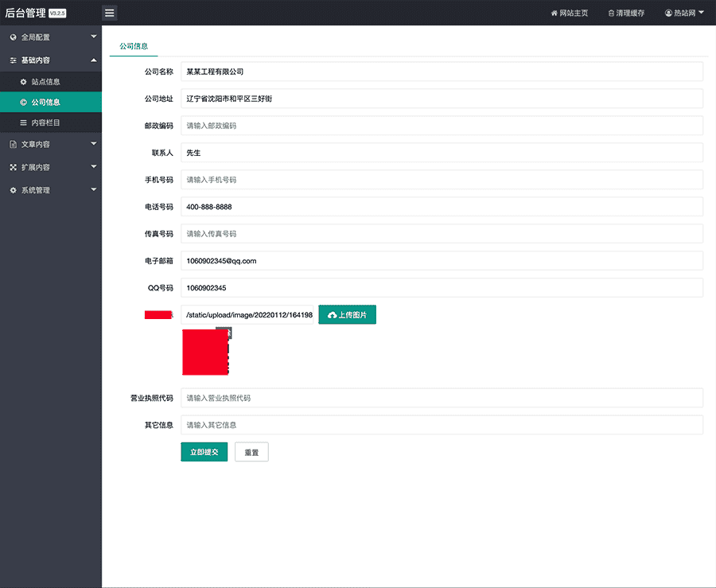Click the home icon beside 网站主页

pos(554,14)
